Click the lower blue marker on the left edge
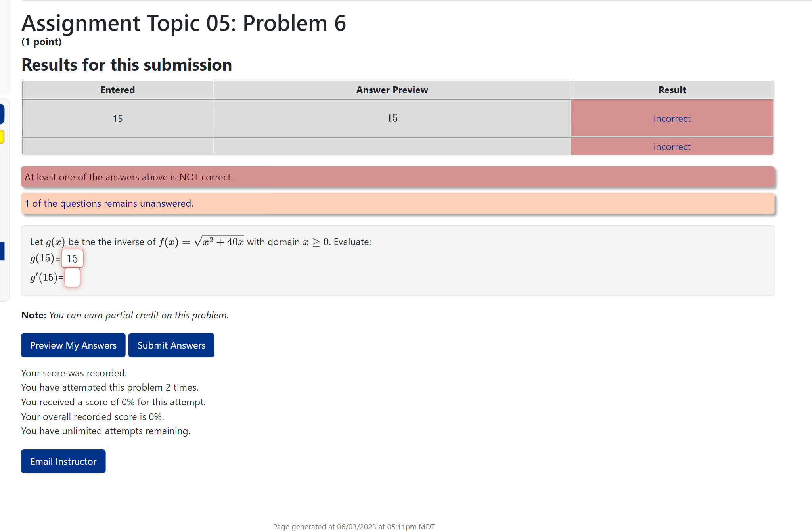 (x=2, y=251)
